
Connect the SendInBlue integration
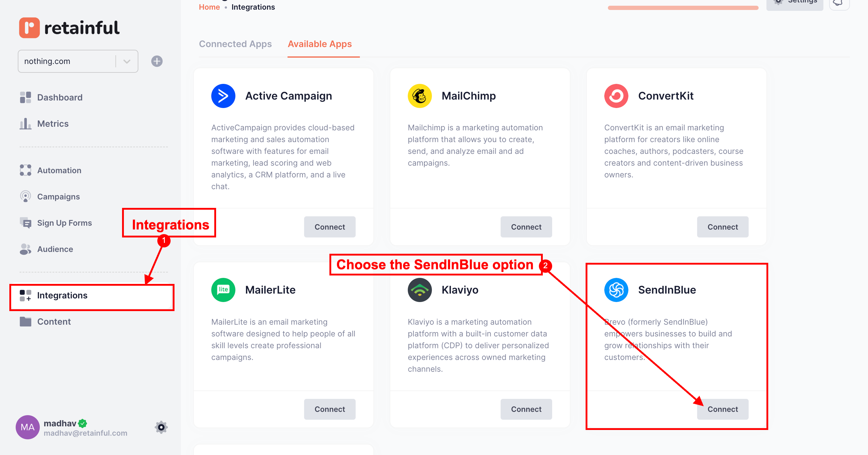[722, 409]
